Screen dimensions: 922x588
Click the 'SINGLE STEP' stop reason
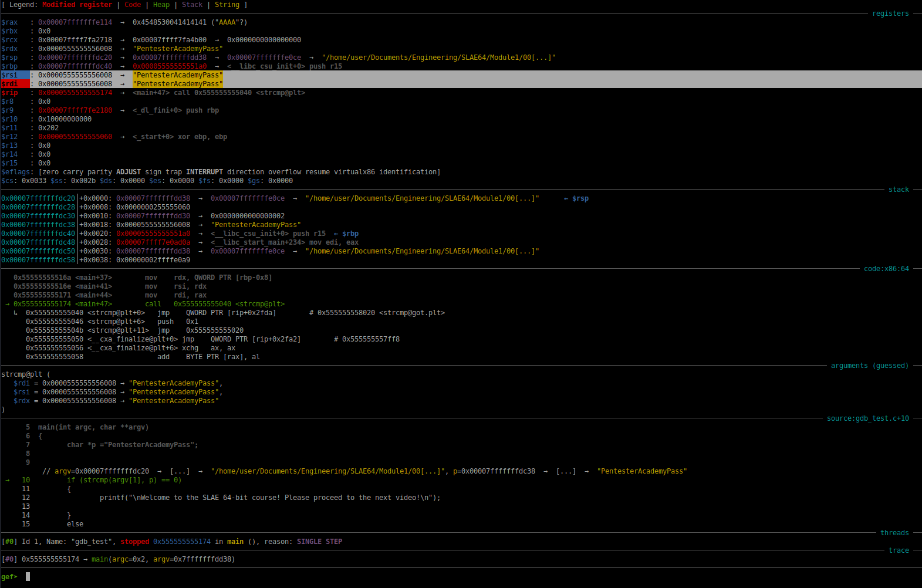319,542
